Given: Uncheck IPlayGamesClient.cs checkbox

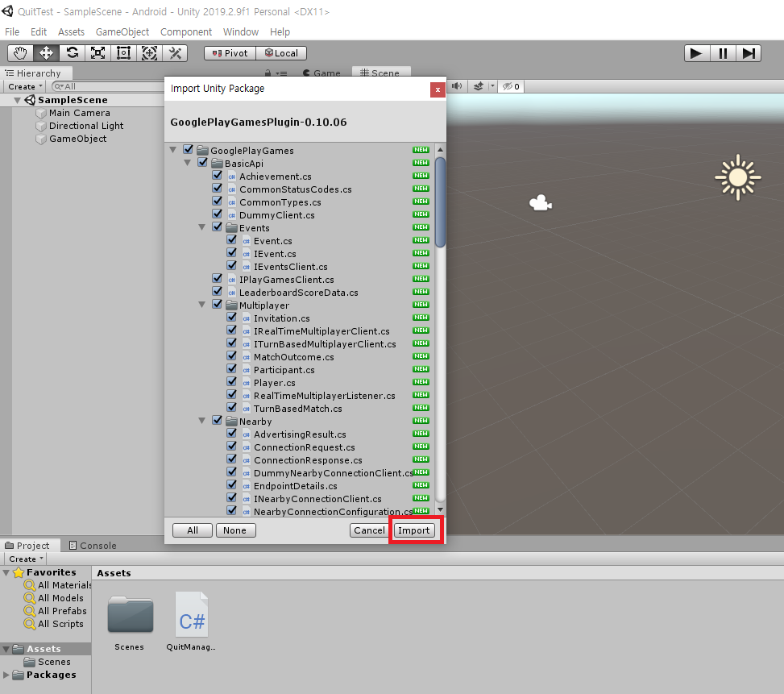Looking at the screenshot, I should pos(217,279).
